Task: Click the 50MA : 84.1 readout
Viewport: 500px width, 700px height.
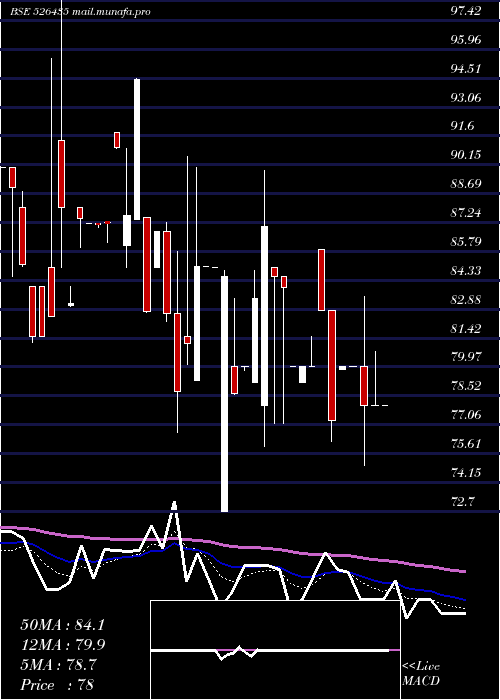Action: click(x=62, y=625)
